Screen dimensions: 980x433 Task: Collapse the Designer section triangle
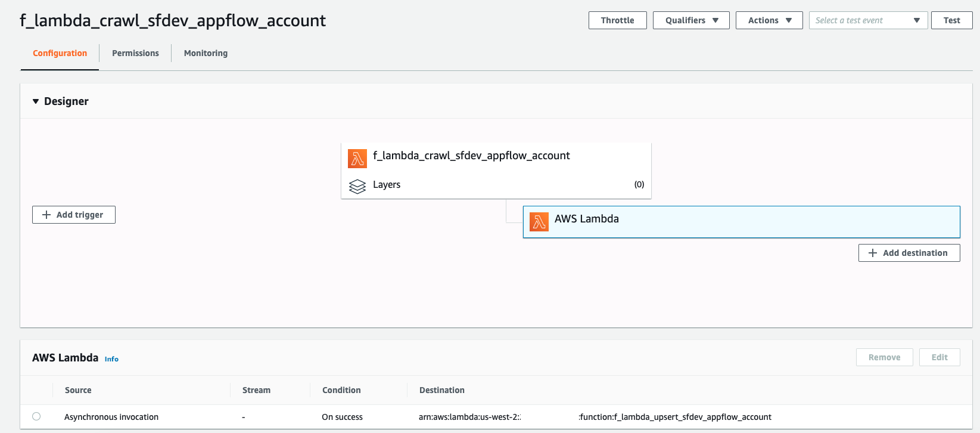point(36,101)
